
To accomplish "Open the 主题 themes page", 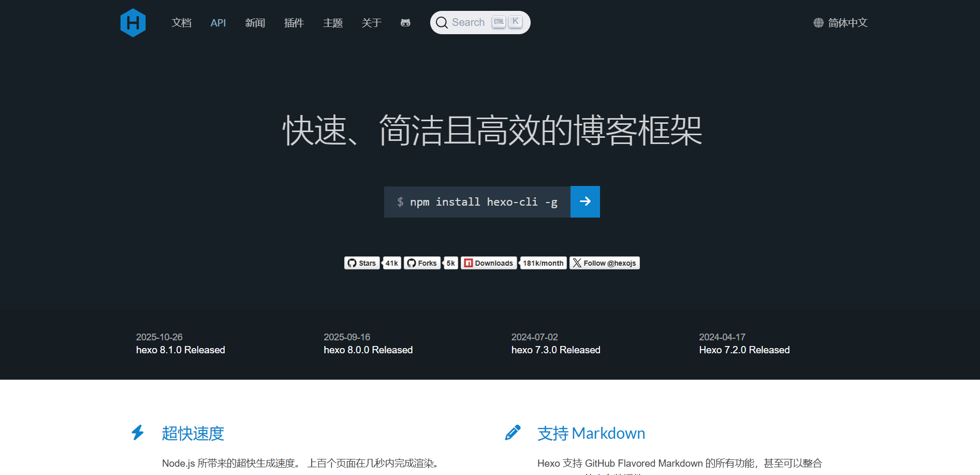I will pyautogui.click(x=333, y=23).
